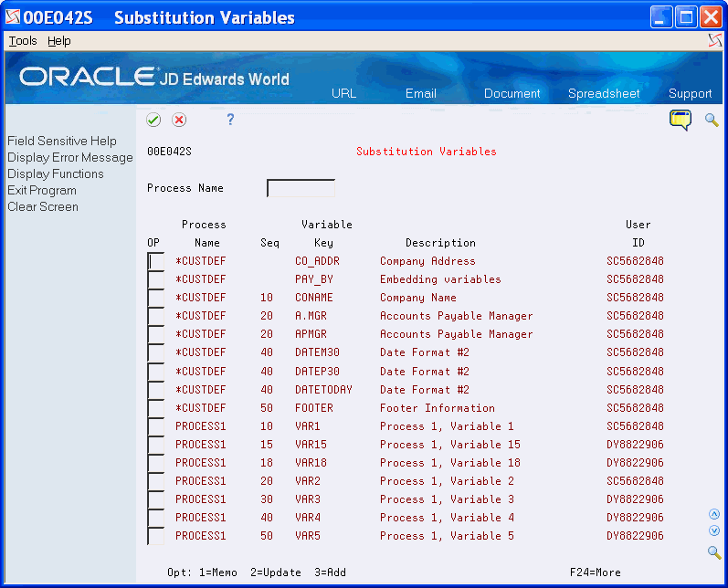Click 'Footer Information' description text
728x588 pixels.
point(438,408)
